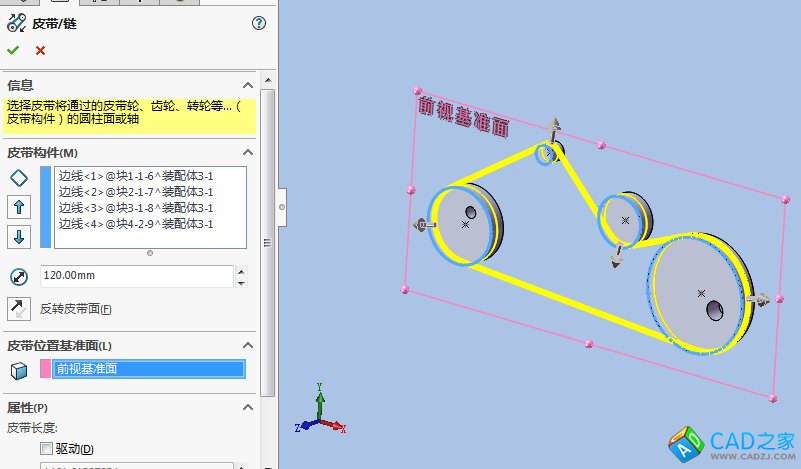Move belt member down with arrow
This screenshot has height=469, width=801.
coord(19,237)
